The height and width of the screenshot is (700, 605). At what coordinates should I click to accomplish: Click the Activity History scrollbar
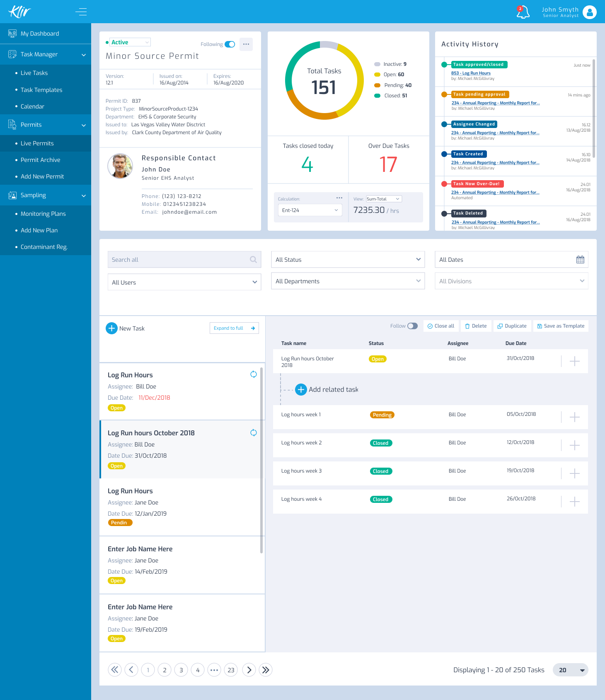point(594,109)
